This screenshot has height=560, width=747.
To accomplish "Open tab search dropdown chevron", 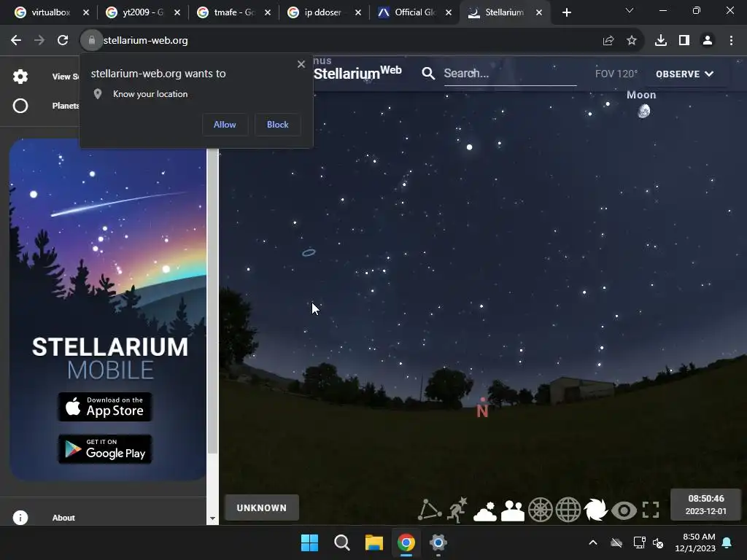I will (x=630, y=10).
